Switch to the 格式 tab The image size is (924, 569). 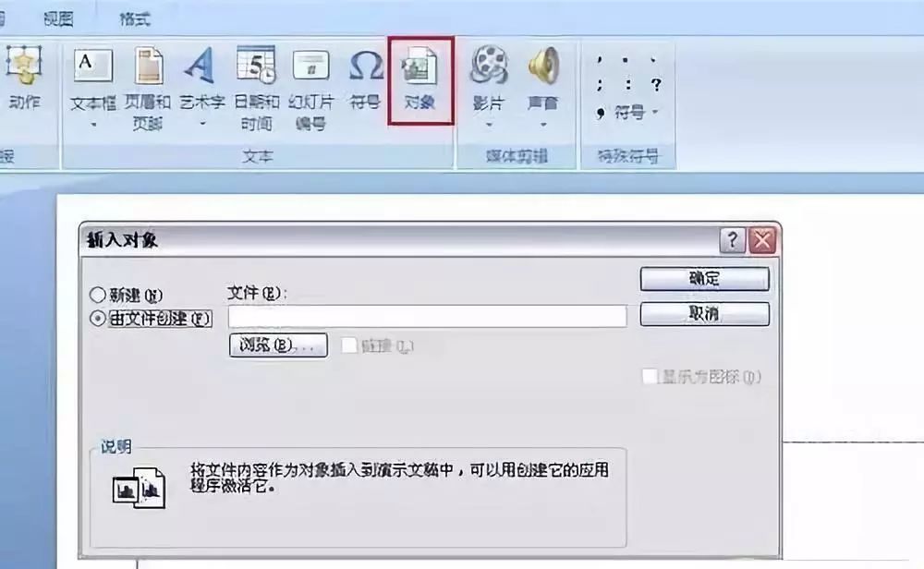point(134,18)
